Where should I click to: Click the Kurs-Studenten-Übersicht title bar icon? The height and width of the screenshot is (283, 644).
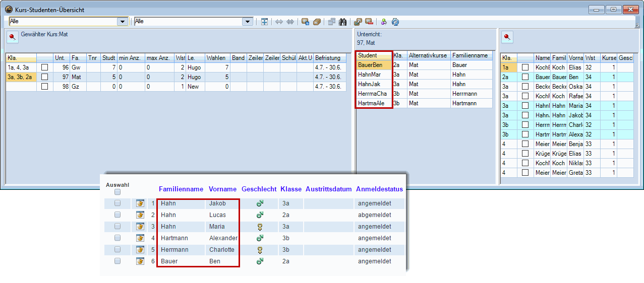pyautogui.click(x=9, y=10)
